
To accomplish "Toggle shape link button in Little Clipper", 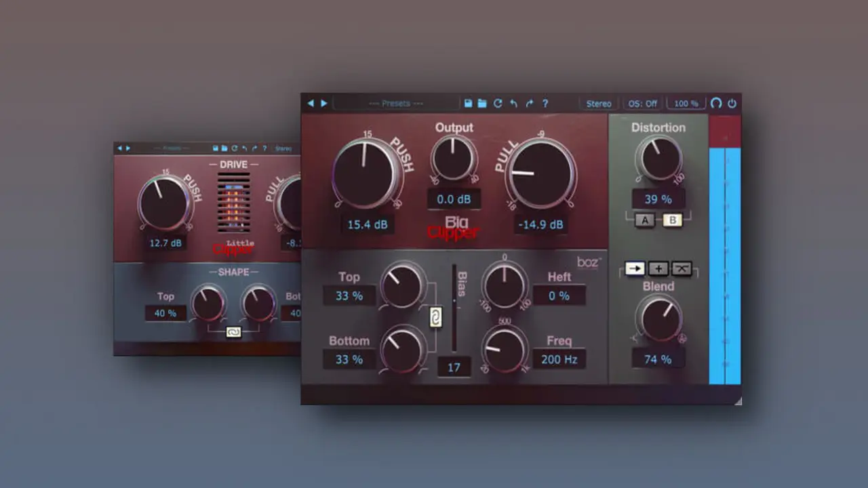I will click(x=233, y=331).
